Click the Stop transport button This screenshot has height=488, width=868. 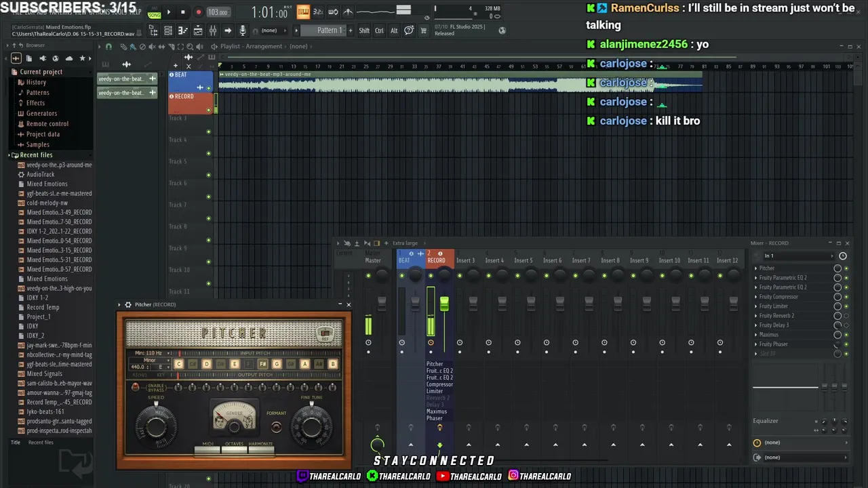(x=182, y=12)
